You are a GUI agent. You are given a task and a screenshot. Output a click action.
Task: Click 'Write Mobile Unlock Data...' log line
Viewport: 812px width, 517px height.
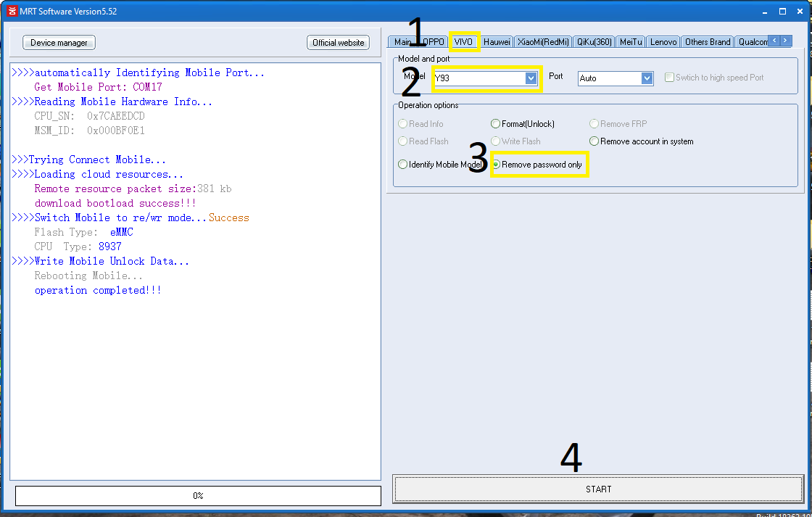click(101, 261)
